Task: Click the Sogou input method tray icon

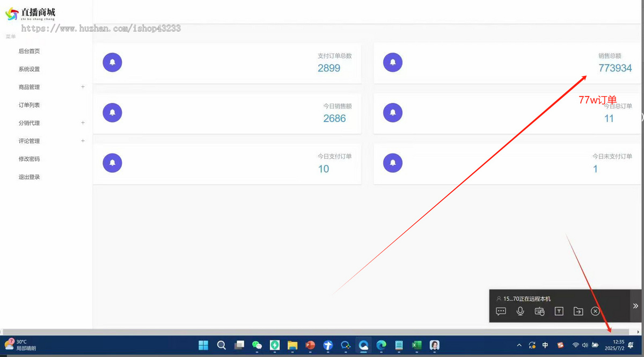Action: click(561, 345)
